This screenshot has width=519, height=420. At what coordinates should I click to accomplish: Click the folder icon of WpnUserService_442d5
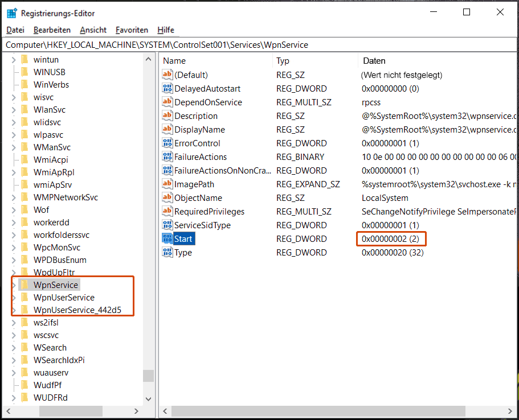(x=24, y=310)
